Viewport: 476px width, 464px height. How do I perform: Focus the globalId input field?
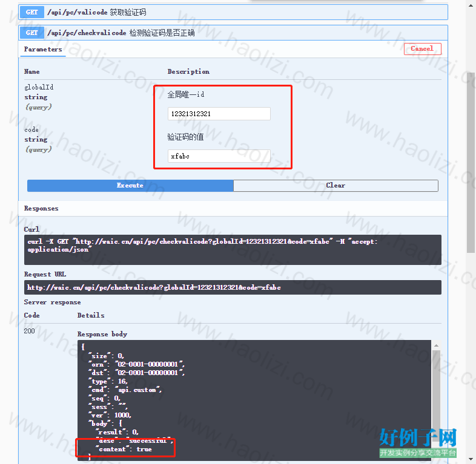[x=219, y=114]
